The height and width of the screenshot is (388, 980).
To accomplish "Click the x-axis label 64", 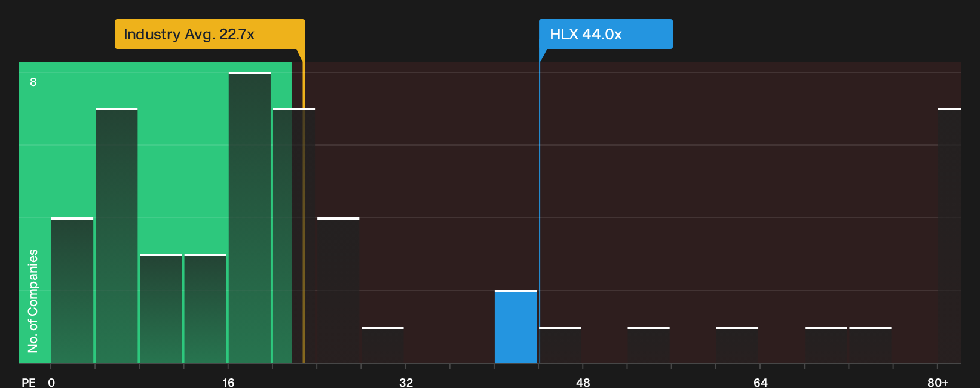I will click(761, 382).
